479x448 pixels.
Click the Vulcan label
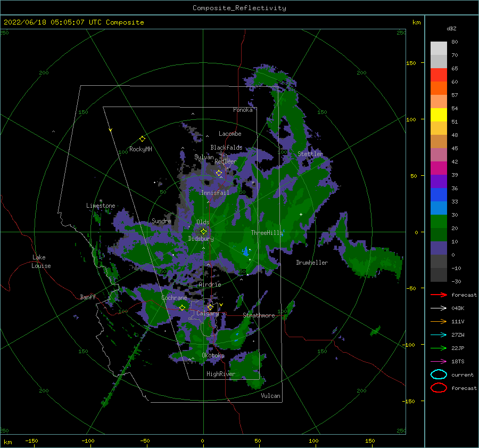click(270, 396)
